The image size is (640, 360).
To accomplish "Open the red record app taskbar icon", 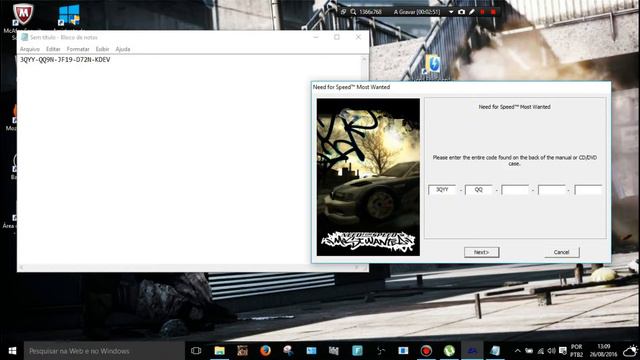I will pos(426,351).
